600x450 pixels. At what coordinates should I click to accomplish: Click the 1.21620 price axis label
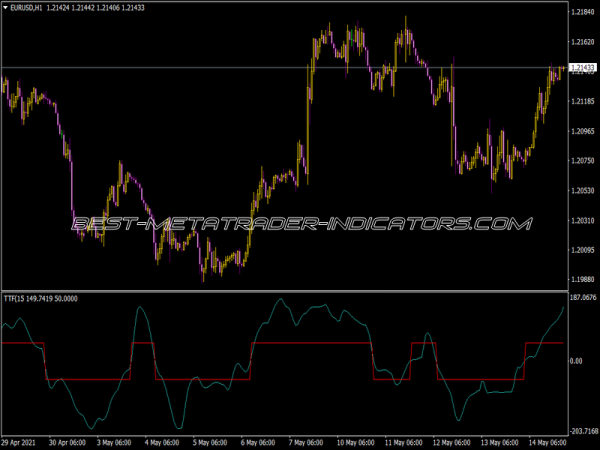(x=581, y=42)
